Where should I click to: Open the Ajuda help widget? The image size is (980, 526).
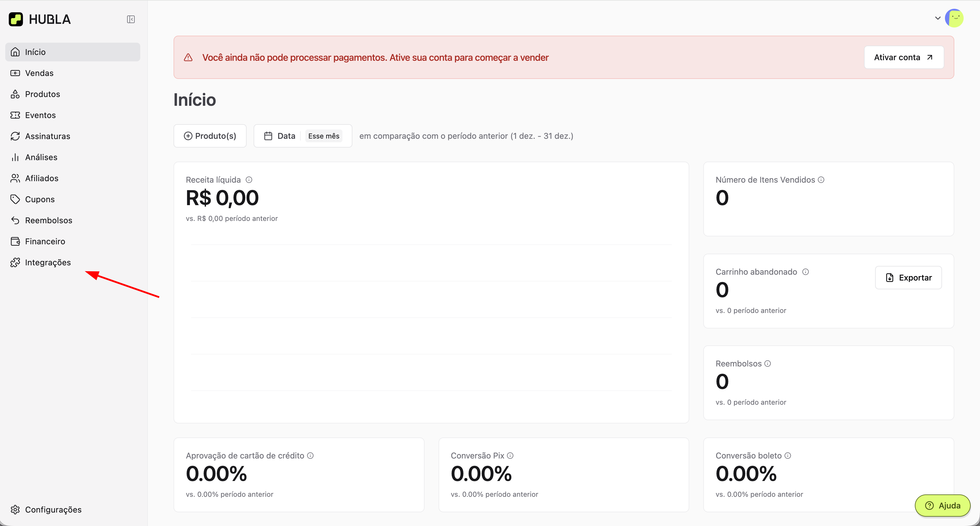[x=942, y=506]
